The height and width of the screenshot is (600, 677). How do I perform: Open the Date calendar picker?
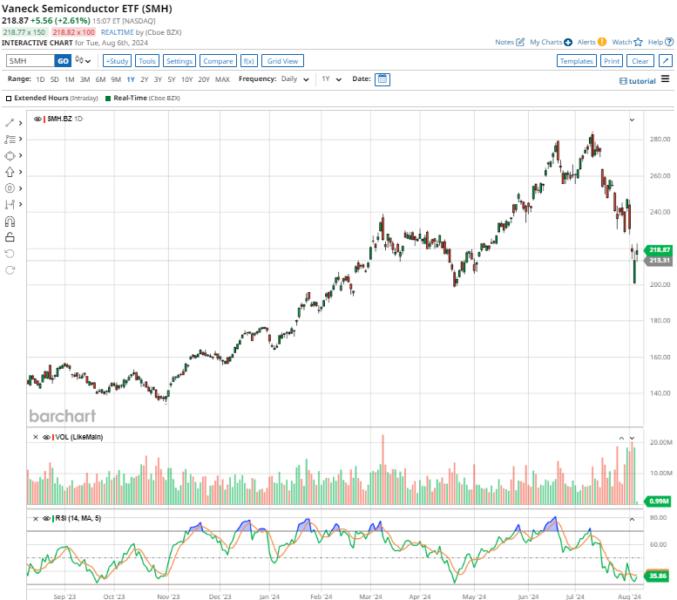coord(382,79)
